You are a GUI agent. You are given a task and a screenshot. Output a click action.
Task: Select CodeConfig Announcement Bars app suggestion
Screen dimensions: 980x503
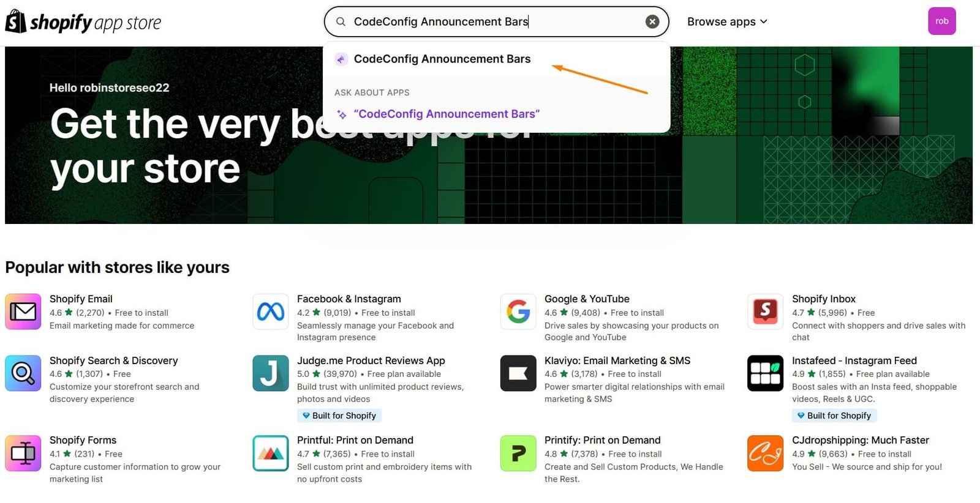[x=496, y=59]
